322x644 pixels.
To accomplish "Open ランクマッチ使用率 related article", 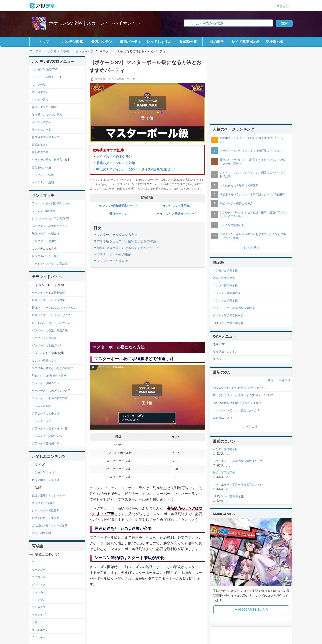I will (176, 206).
